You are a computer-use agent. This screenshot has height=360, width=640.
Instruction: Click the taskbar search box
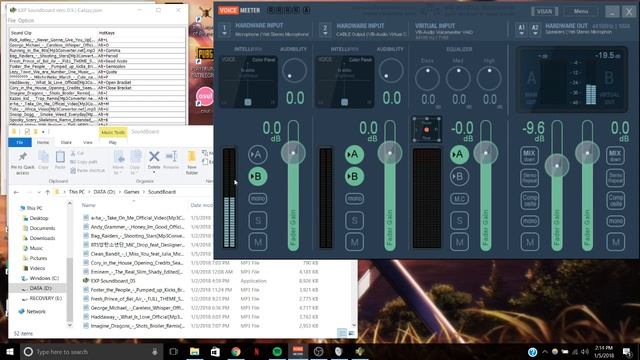click(91, 351)
